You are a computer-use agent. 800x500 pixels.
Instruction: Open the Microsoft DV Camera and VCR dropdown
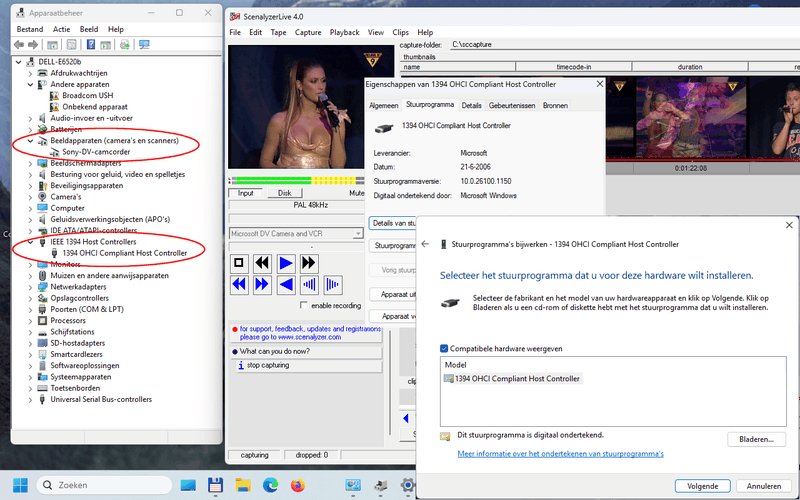pyautogui.click(x=358, y=234)
